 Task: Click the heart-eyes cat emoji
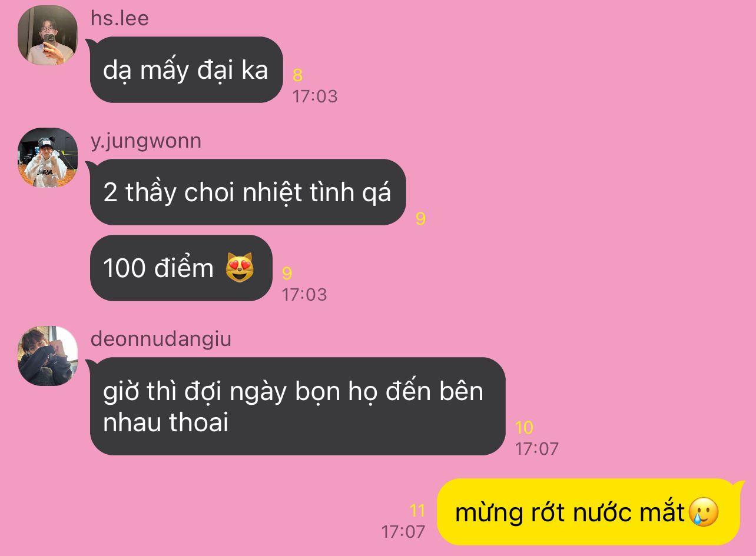[x=240, y=268]
